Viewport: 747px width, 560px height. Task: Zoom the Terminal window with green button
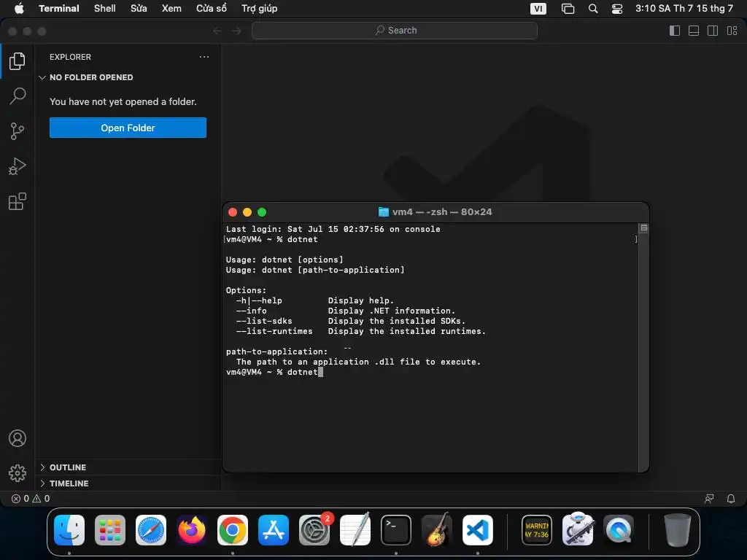click(x=262, y=212)
